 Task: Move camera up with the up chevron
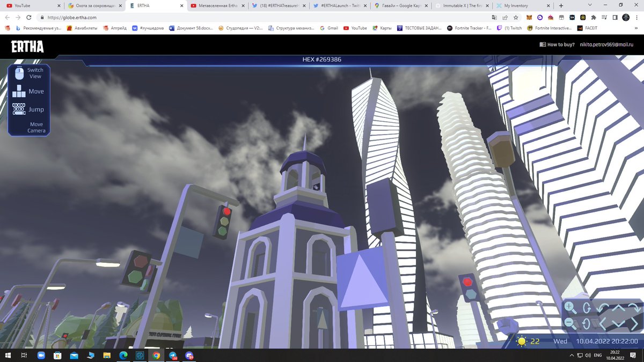coord(619,308)
